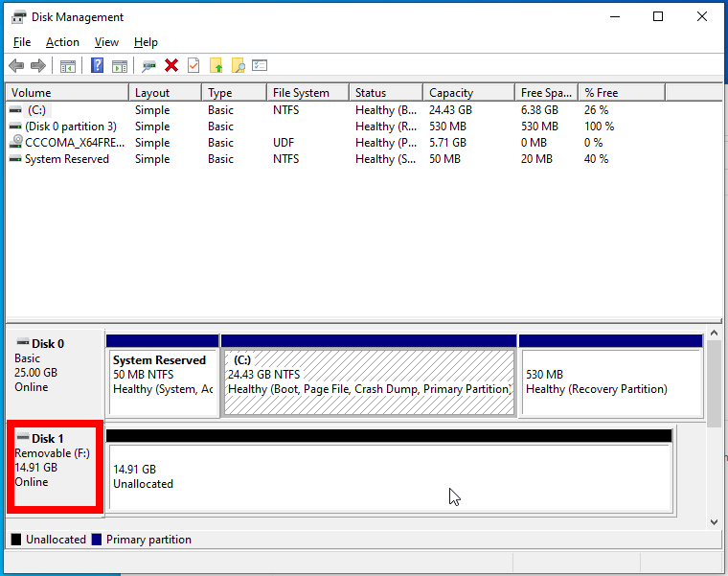Screen dimensions: 728x576
Task: Open Help with the blue question mark icon
Action: (97, 65)
